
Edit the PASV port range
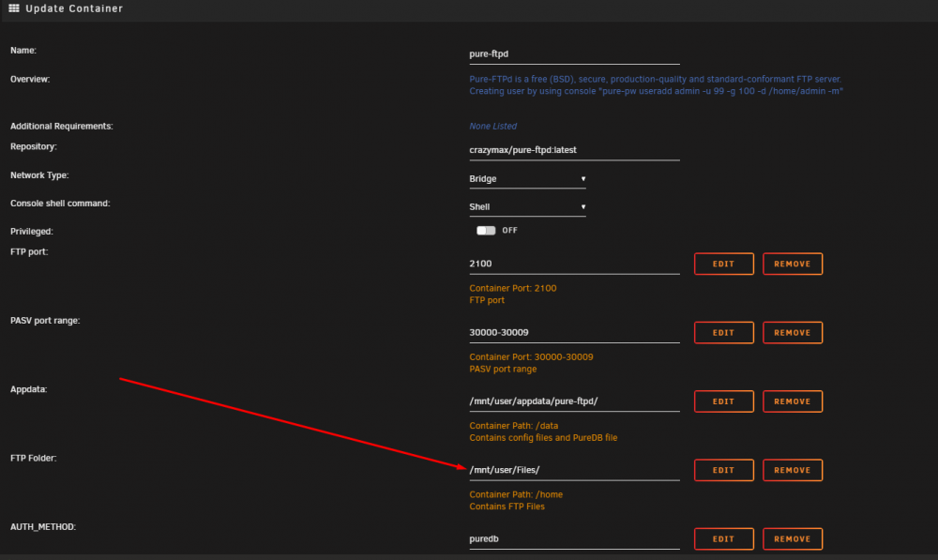[724, 333]
